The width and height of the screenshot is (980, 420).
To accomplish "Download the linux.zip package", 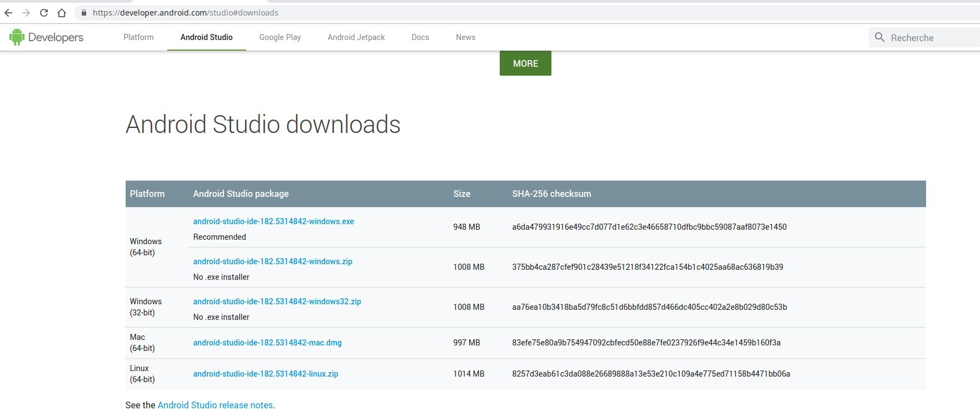I will [x=266, y=374].
